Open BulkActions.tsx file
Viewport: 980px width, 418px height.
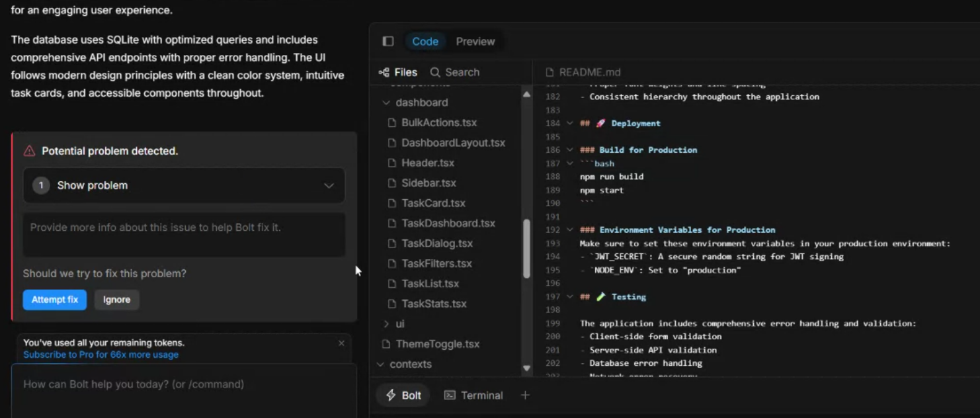[x=439, y=122]
